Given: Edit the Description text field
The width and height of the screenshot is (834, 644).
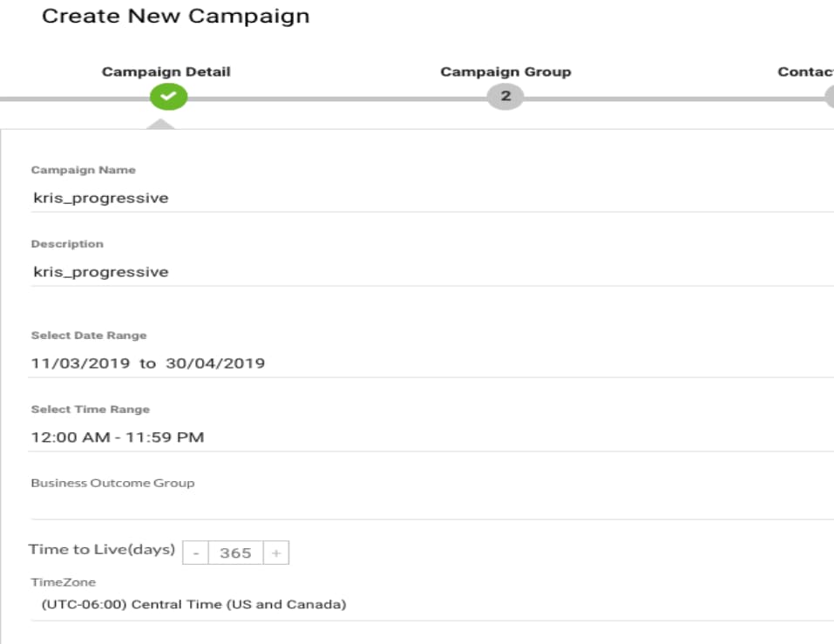Looking at the screenshot, I should pos(432,272).
